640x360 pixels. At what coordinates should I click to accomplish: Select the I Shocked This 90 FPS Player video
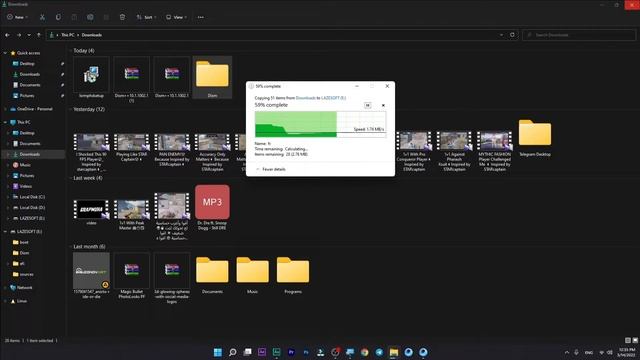click(x=91, y=152)
